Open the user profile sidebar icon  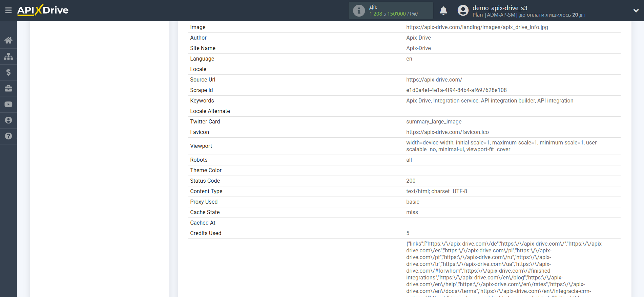point(8,120)
